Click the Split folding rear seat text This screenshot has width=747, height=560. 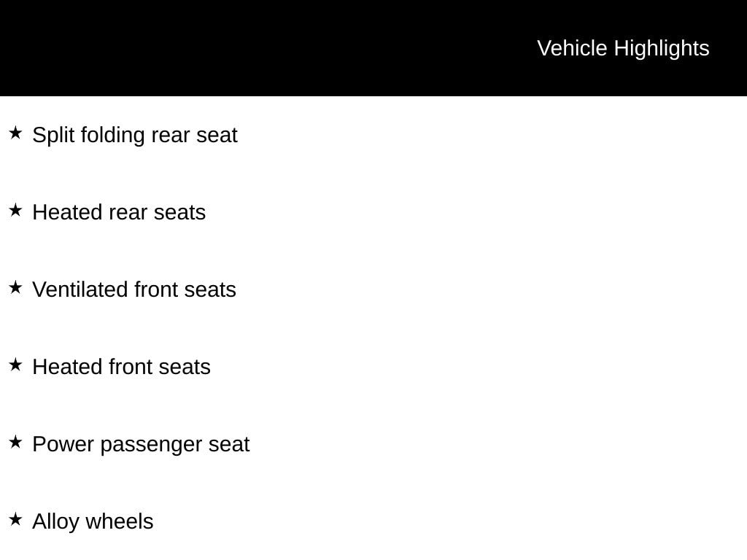pos(135,135)
